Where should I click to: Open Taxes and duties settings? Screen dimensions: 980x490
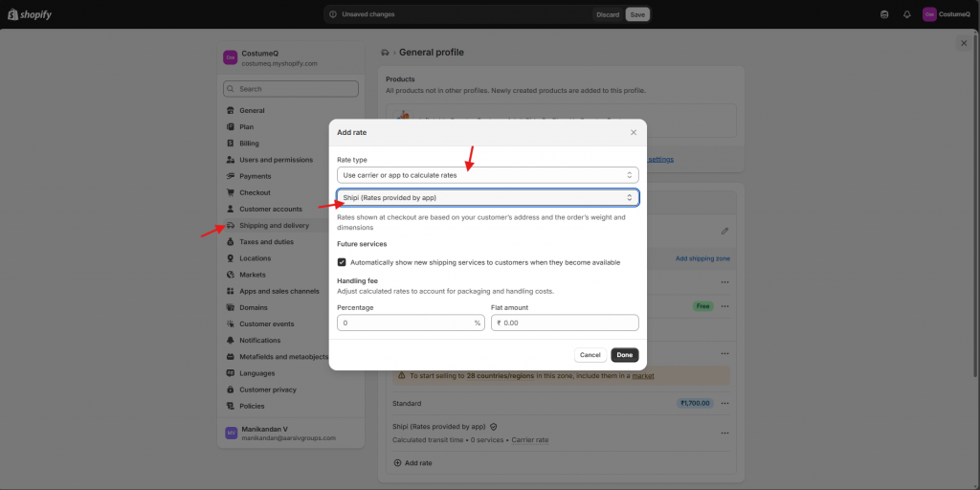266,242
